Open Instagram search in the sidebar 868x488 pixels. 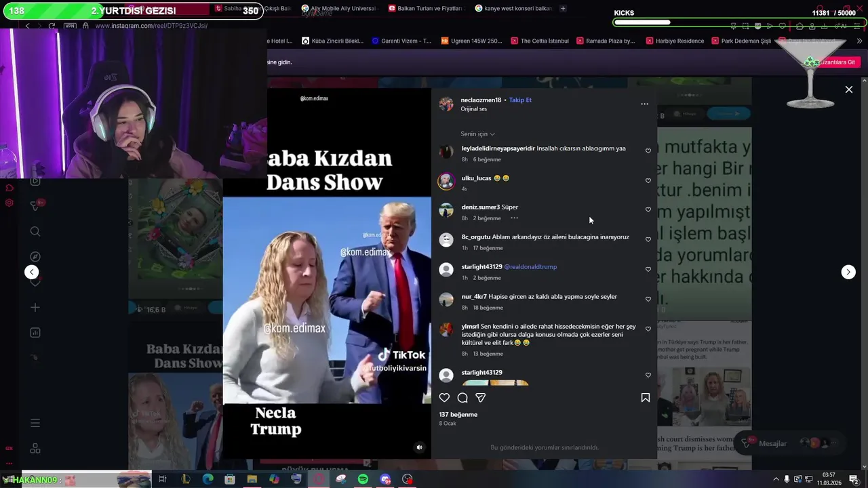(35, 232)
